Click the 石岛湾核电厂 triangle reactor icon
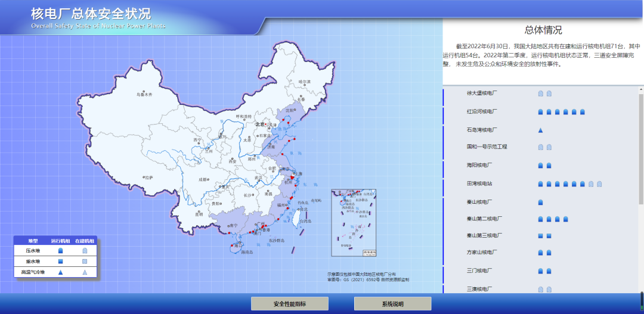644x314 pixels. click(540, 129)
